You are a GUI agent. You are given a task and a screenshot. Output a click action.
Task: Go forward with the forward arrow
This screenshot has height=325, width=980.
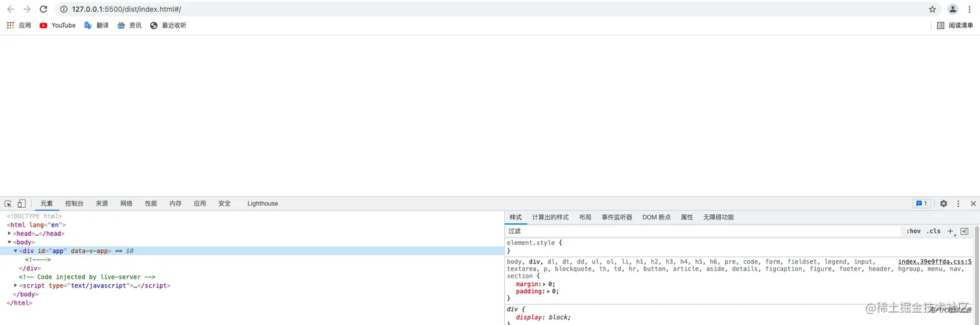pyautogui.click(x=27, y=9)
